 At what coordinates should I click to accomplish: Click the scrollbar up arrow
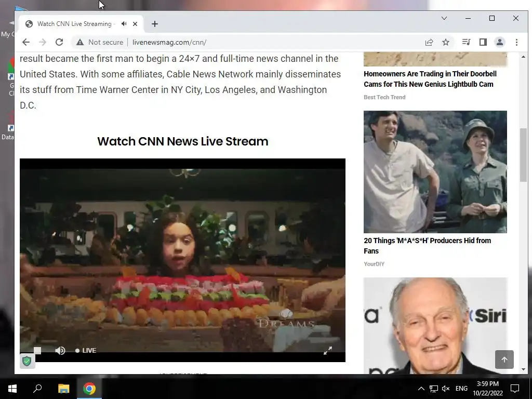(523, 57)
